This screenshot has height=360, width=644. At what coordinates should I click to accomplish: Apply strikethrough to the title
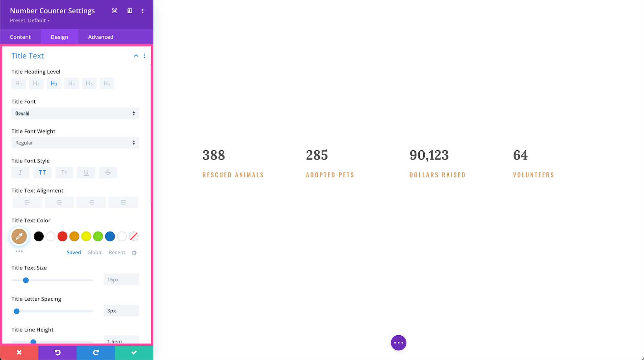(x=108, y=172)
